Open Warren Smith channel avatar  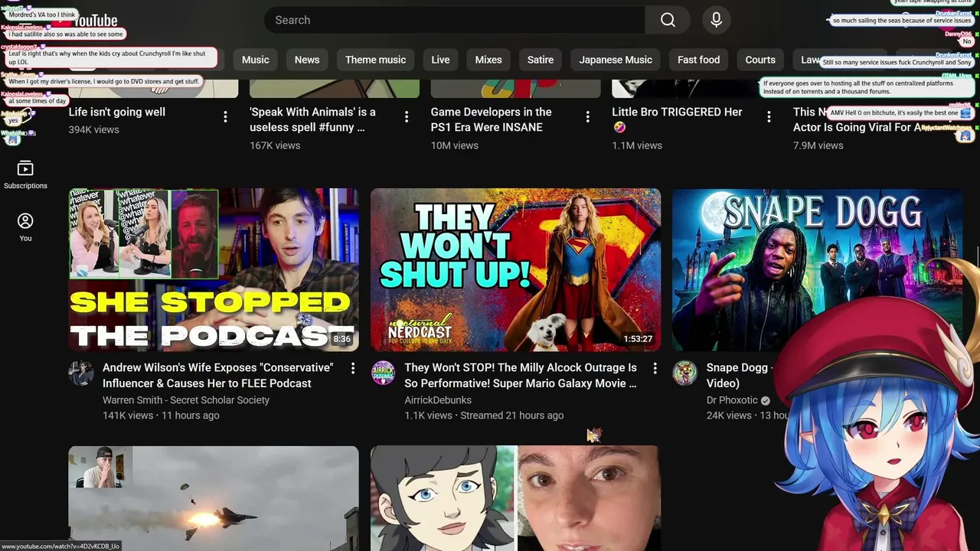[x=81, y=373]
